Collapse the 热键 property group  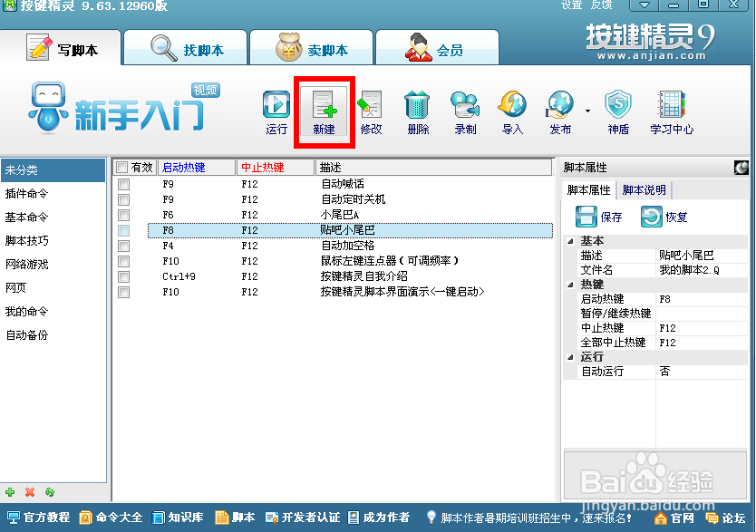pyautogui.click(x=571, y=285)
